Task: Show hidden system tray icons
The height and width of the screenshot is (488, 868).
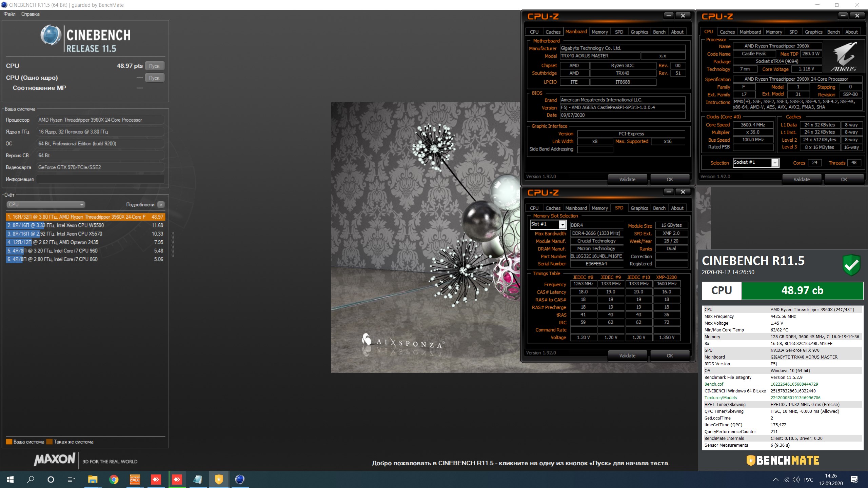Action: (x=775, y=480)
